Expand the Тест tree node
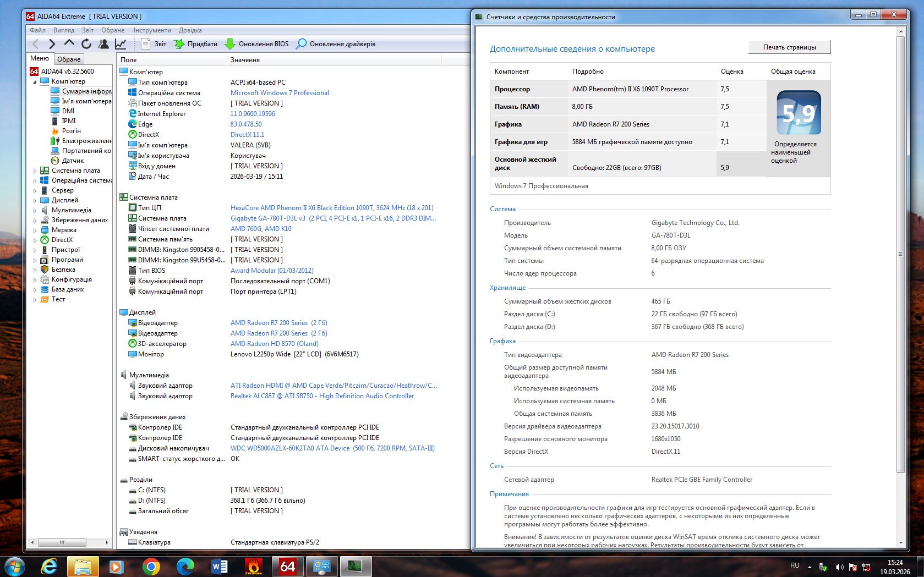Viewport: 924px width, 577px height. (x=35, y=300)
